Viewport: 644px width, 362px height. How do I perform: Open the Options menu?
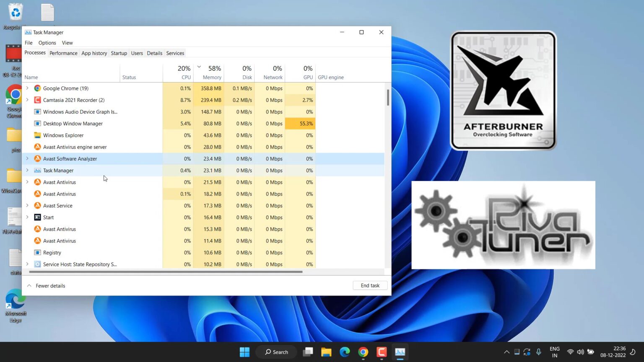[x=47, y=42]
